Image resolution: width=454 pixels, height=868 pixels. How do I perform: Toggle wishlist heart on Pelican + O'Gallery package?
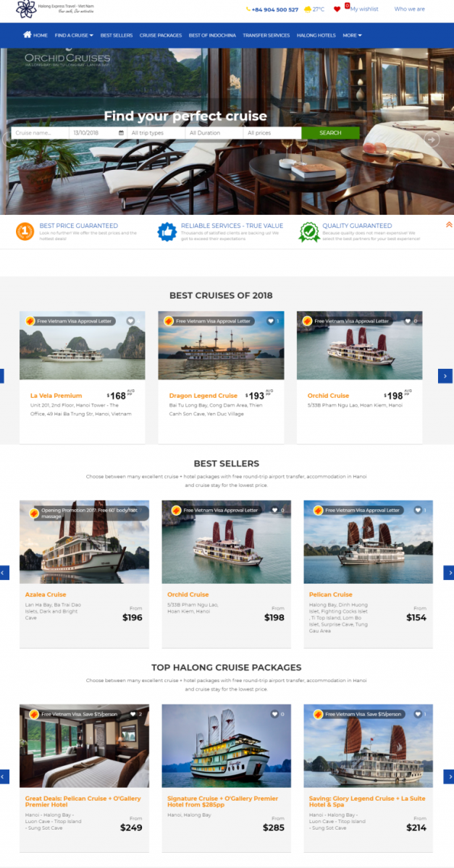[133, 715]
